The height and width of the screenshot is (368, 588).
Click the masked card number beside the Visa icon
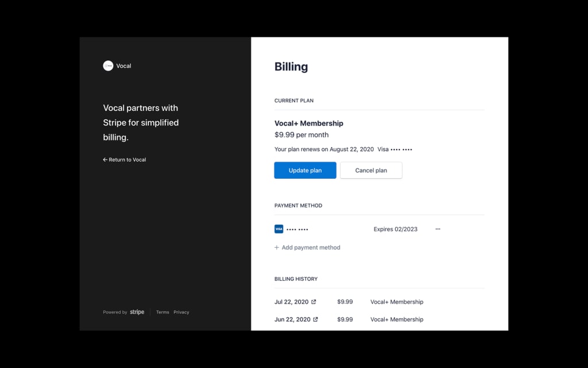(x=297, y=229)
